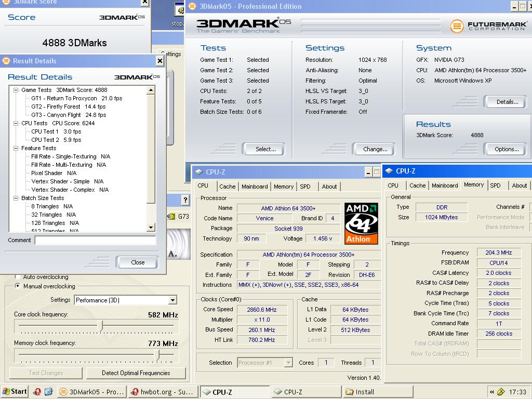The image size is (532, 399).
Task: Select the GT2 - Firefly Forest row
Action: pos(68,107)
